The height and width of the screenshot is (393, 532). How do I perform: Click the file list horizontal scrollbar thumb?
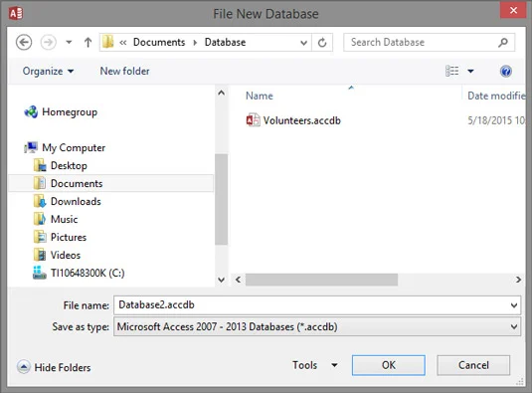pyautogui.click(x=321, y=280)
